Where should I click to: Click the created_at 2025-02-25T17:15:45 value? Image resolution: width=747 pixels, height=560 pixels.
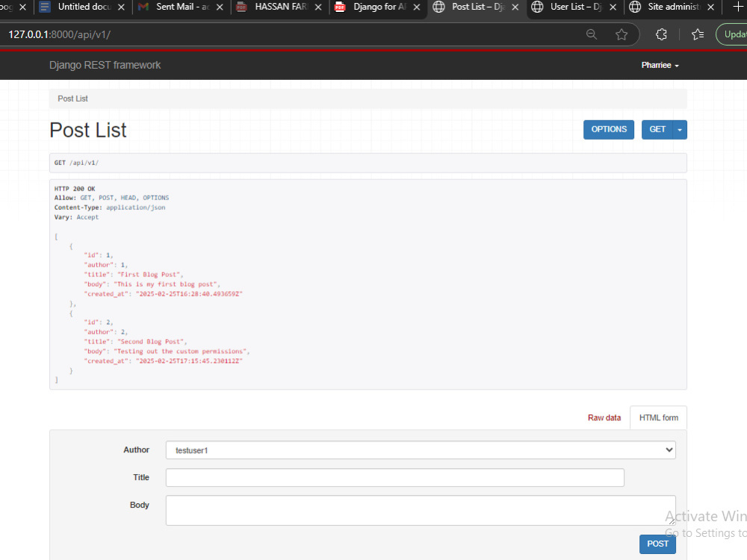pos(189,361)
